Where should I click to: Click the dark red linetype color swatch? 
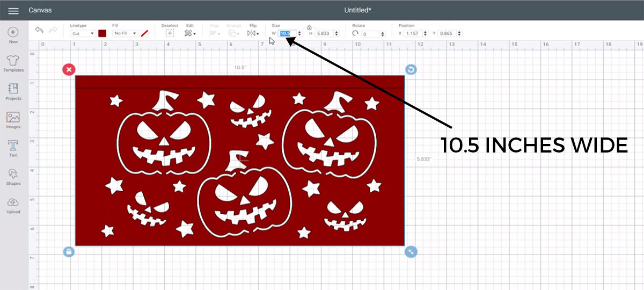(103, 33)
